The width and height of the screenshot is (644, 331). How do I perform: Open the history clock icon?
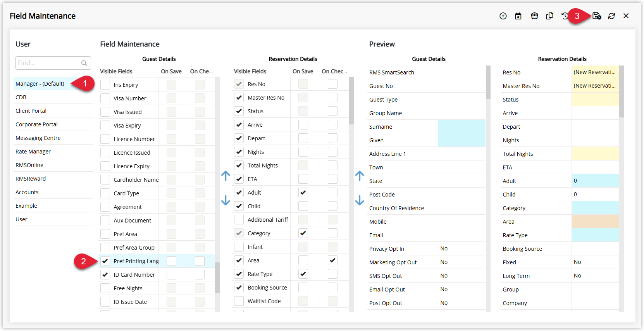coord(565,16)
